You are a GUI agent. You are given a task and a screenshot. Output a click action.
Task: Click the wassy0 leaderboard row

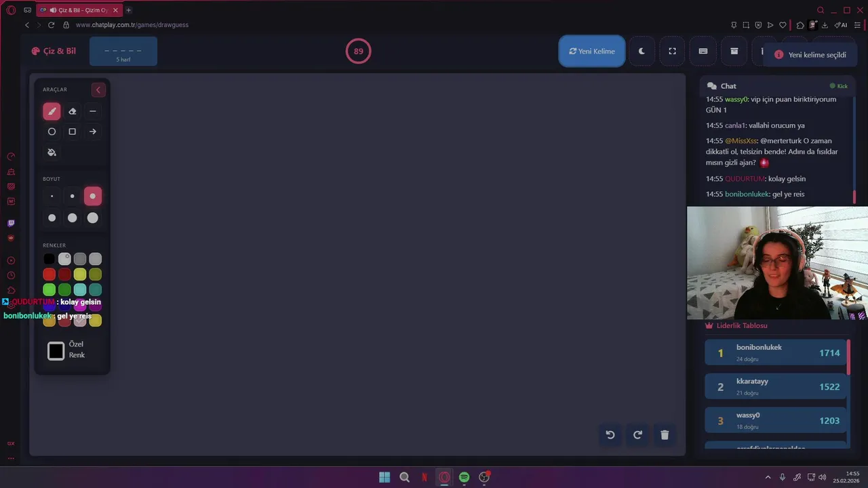[x=776, y=420]
